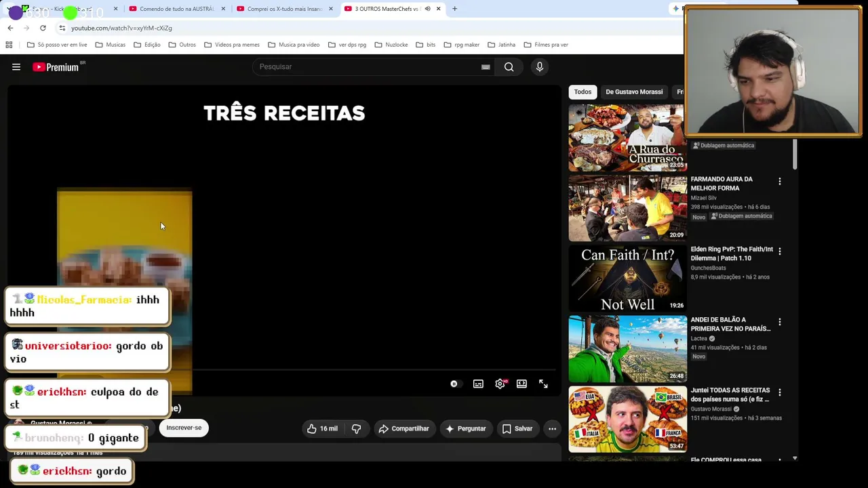The width and height of the screenshot is (868, 488).
Task: Dislike the video
Action: [x=356, y=428]
